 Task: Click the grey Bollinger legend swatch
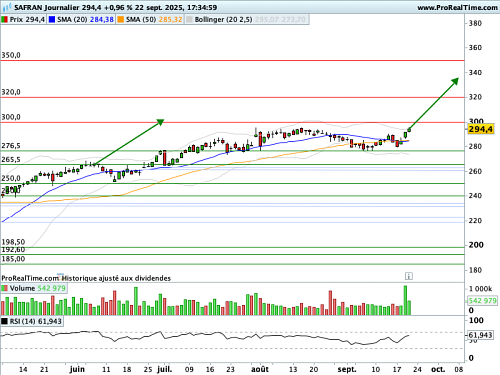point(189,20)
